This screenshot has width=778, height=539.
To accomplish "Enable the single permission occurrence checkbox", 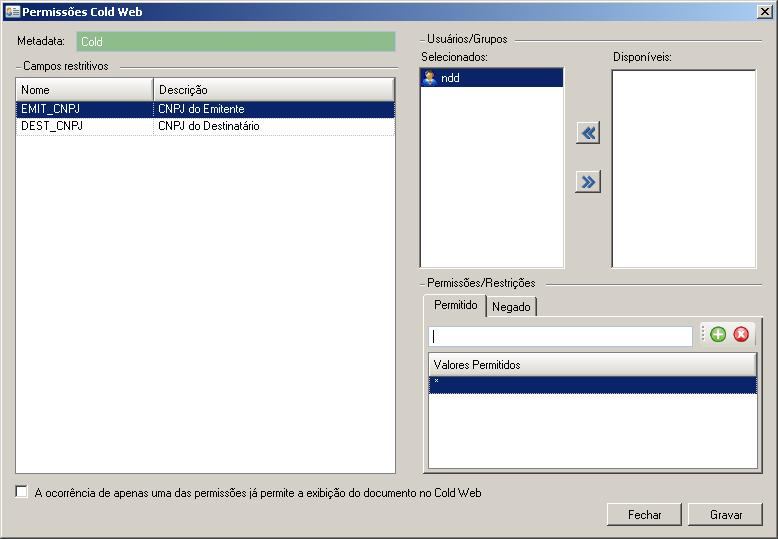I will (x=22, y=493).
